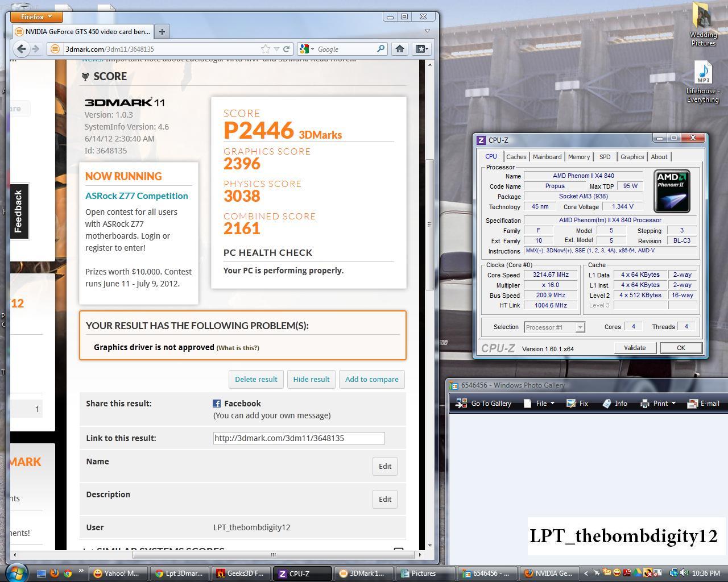Click 'What is this?' driver link
The height and width of the screenshot is (582, 728).
click(238, 348)
